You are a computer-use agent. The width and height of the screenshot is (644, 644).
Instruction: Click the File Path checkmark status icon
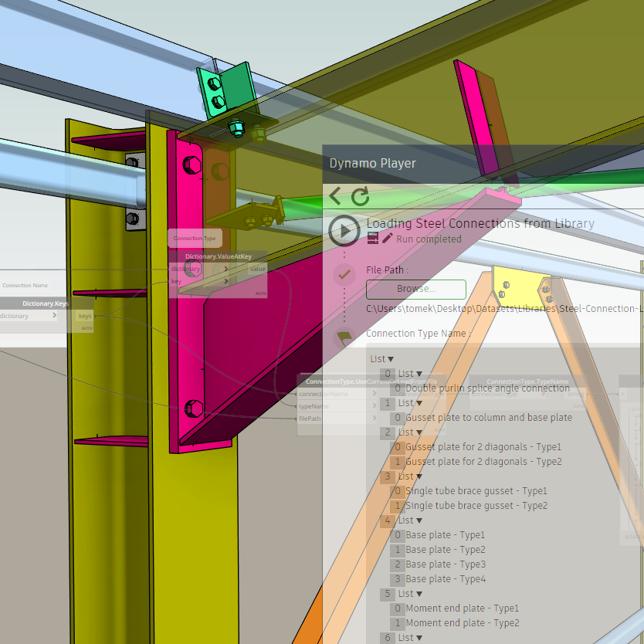pos(344,274)
